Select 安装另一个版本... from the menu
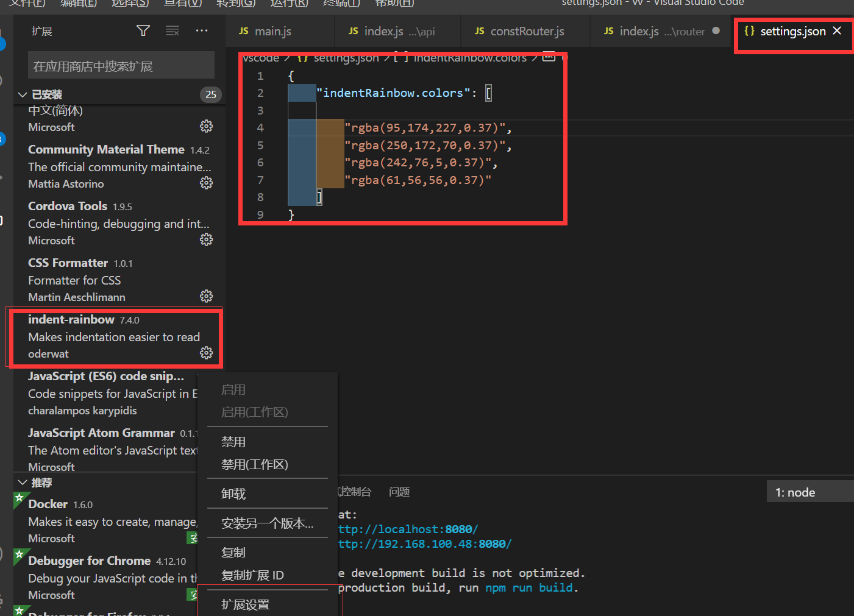This screenshot has width=854, height=616. (268, 523)
